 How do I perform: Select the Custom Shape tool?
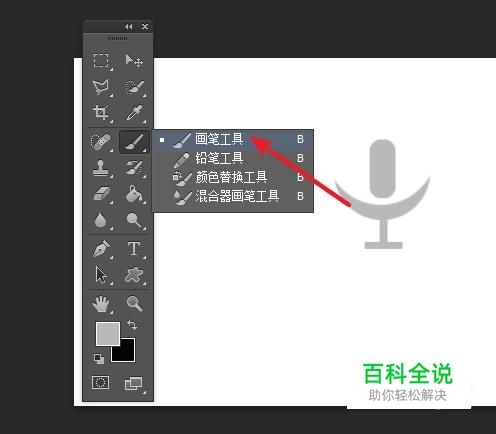134,275
